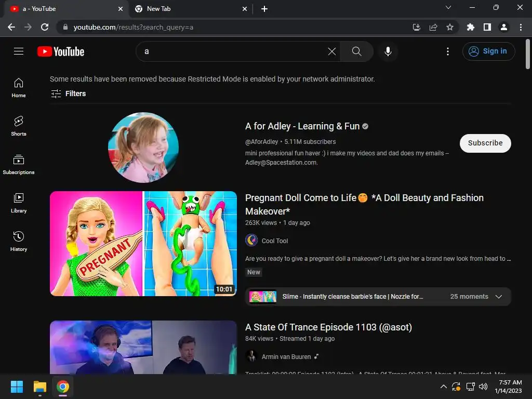
Task: Open the Windows Start menu
Action: click(17, 387)
